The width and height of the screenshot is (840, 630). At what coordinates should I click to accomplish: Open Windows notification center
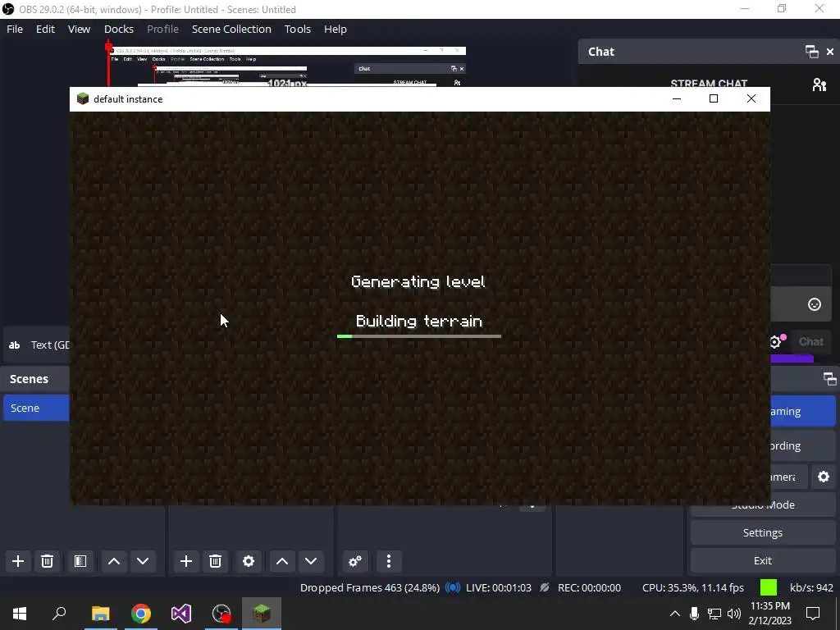click(x=813, y=614)
